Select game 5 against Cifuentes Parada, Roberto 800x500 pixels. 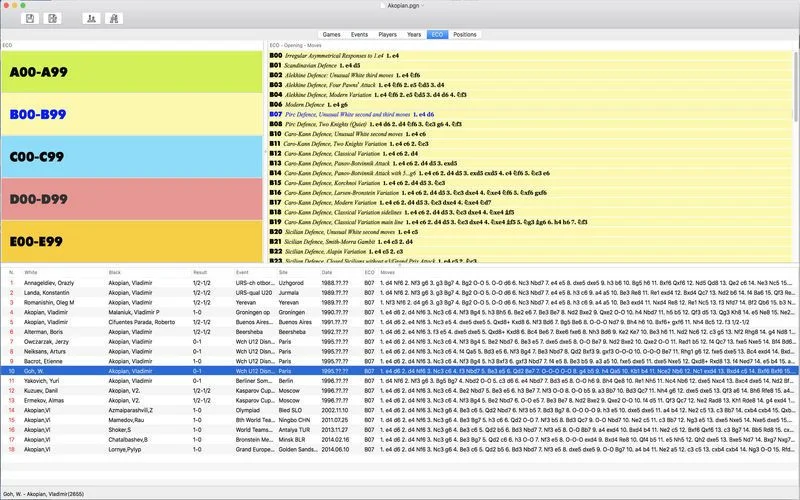(400, 322)
